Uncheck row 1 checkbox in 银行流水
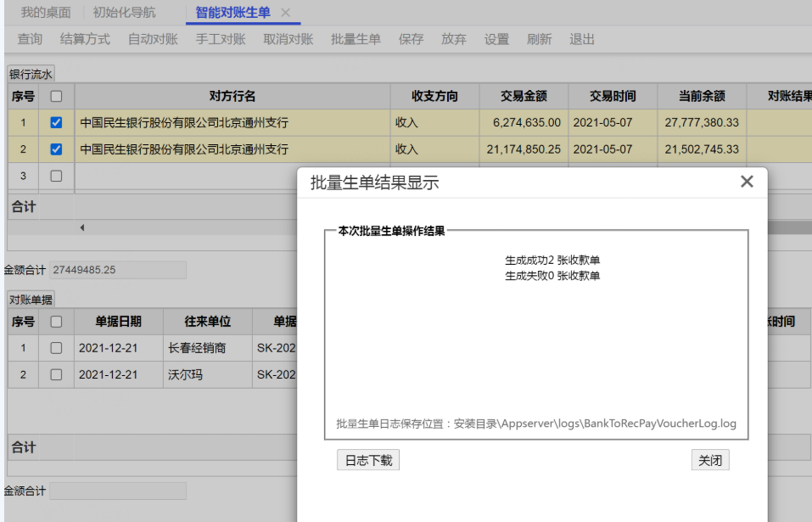This screenshot has height=522, width=812. [56, 122]
